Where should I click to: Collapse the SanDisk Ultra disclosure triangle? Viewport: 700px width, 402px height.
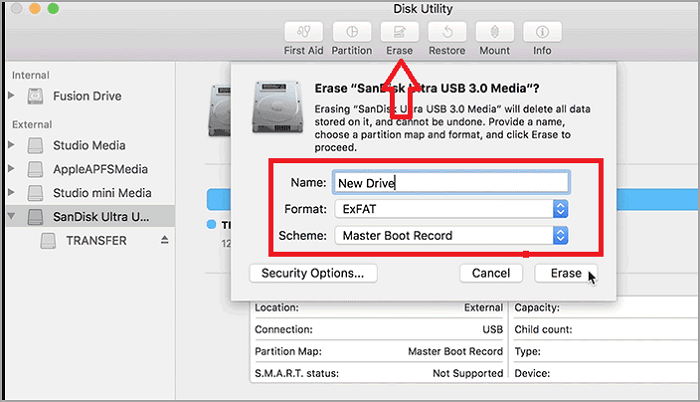click(x=11, y=216)
